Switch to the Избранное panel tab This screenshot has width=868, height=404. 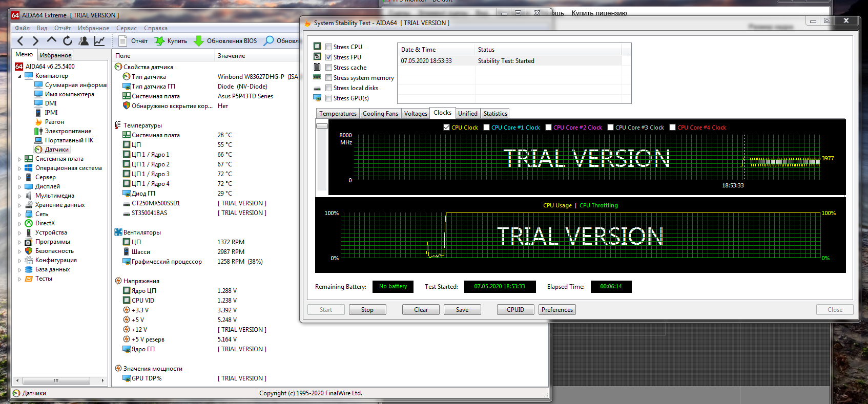point(55,55)
